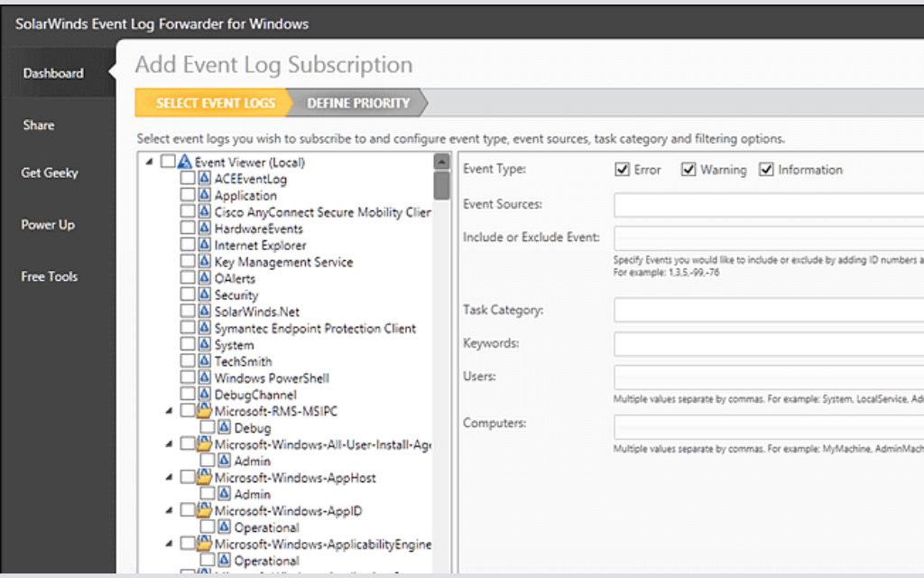The height and width of the screenshot is (578, 924).
Task: Toggle the Warning event type checkbox
Action: 688,170
